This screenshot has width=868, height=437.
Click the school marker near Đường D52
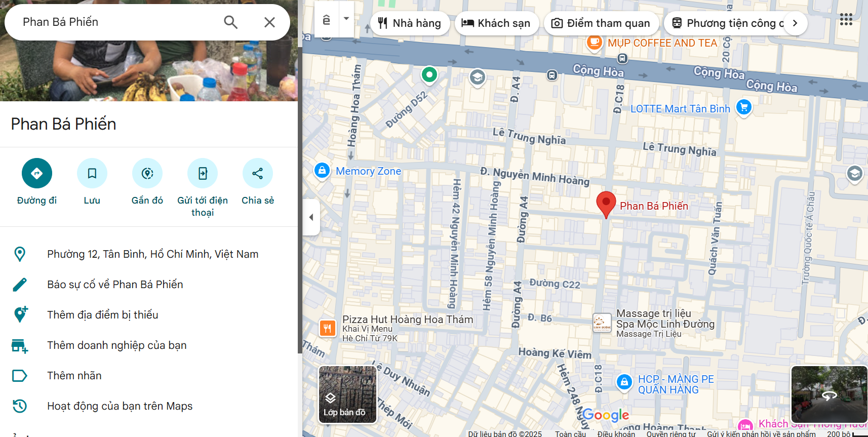coord(478,78)
